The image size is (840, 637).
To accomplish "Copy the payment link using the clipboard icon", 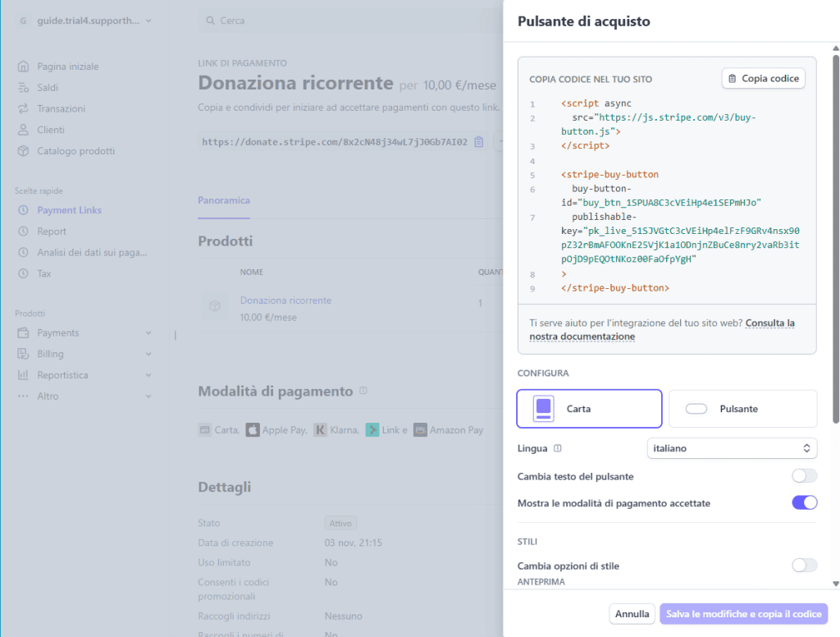I will tap(478, 141).
